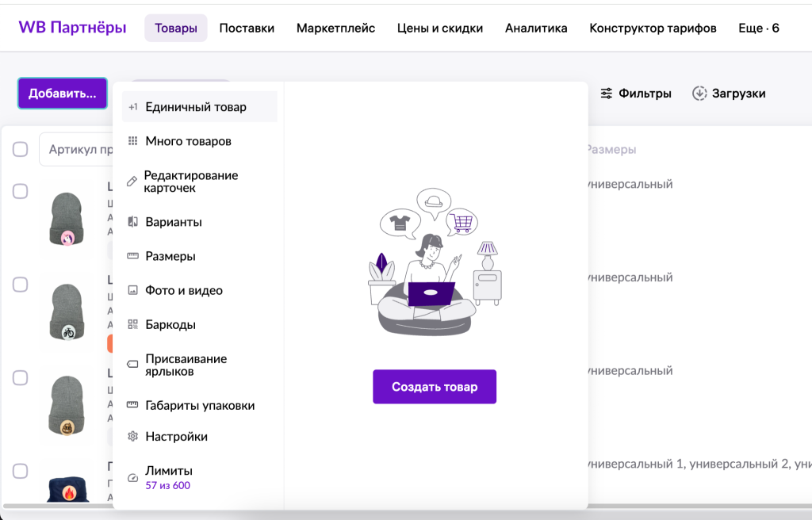
Task: Tick the select-all checkbox in table header
Action: [20, 149]
